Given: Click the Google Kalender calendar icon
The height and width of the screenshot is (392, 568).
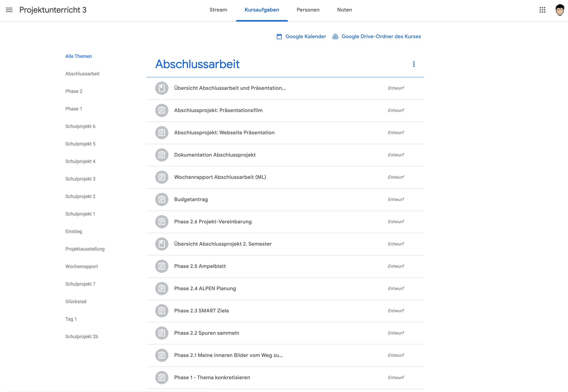Looking at the screenshot, I should click(279, 37).
